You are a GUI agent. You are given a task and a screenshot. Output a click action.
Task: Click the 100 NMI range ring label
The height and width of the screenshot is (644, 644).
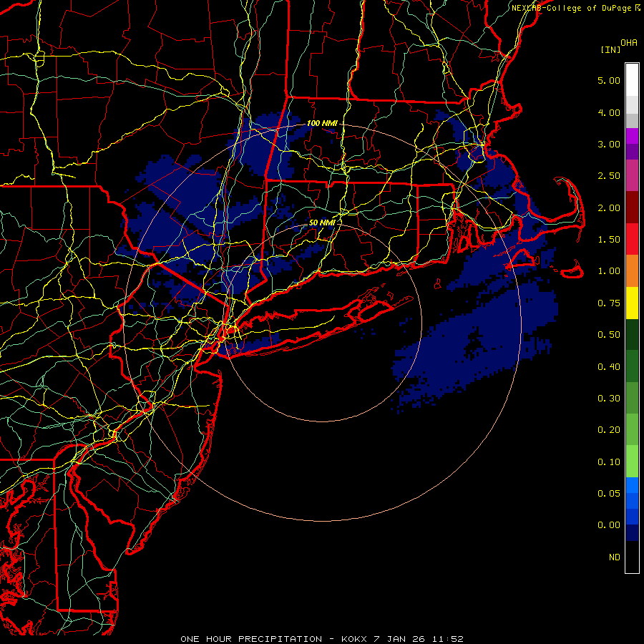[x=322, y=123]
